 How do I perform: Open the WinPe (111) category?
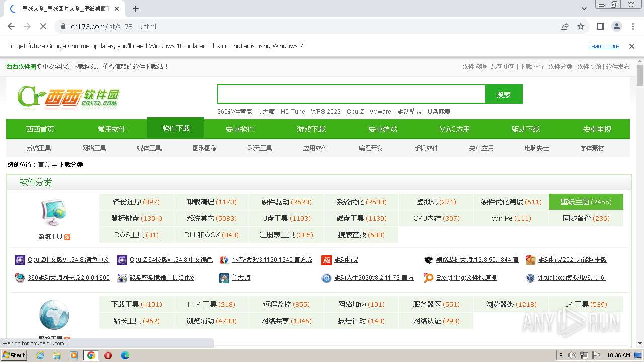pos(511,218)
